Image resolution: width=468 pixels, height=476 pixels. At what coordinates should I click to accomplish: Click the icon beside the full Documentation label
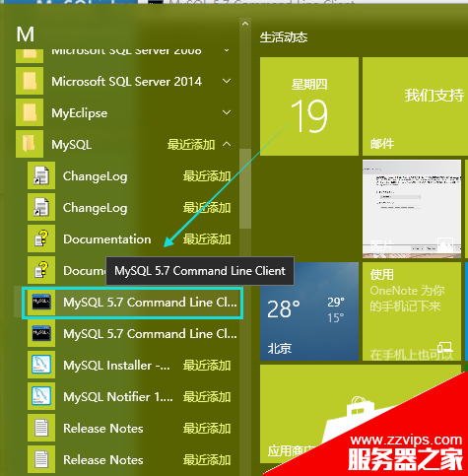(x=41, y=238)
